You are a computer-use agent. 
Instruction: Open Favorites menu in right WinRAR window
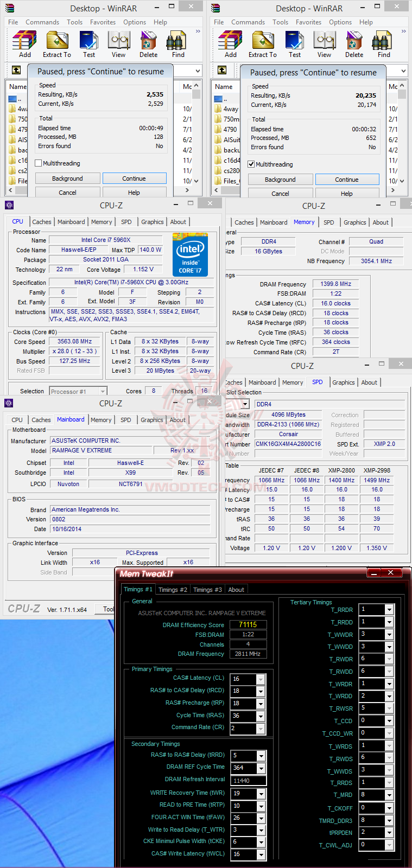(x=308, y=22)
